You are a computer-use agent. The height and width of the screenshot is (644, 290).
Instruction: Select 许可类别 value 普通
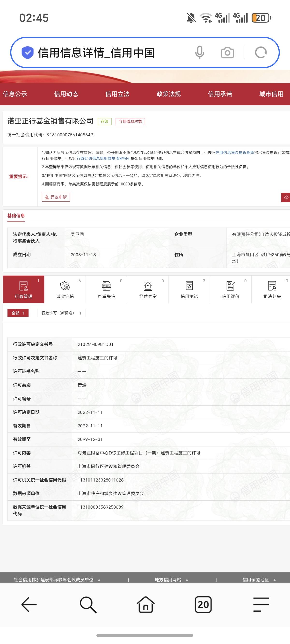(82, 385)
